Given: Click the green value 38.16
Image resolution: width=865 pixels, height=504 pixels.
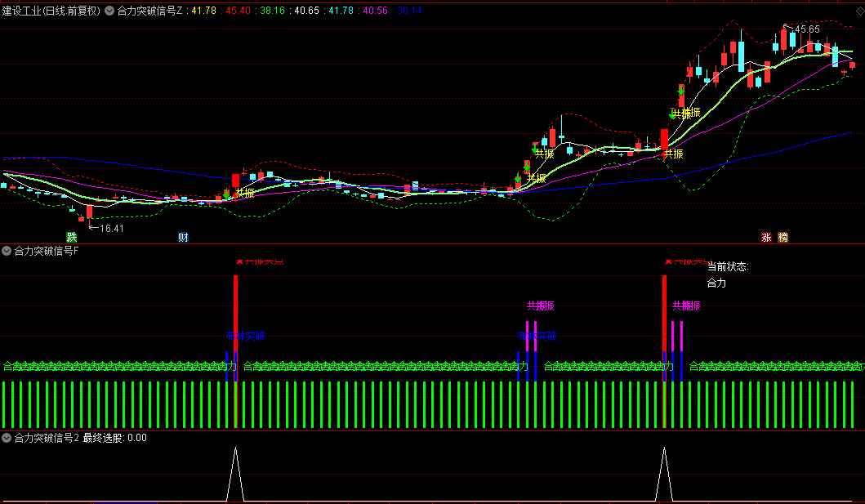Looking at the screenshot, I should click(273, 11).
